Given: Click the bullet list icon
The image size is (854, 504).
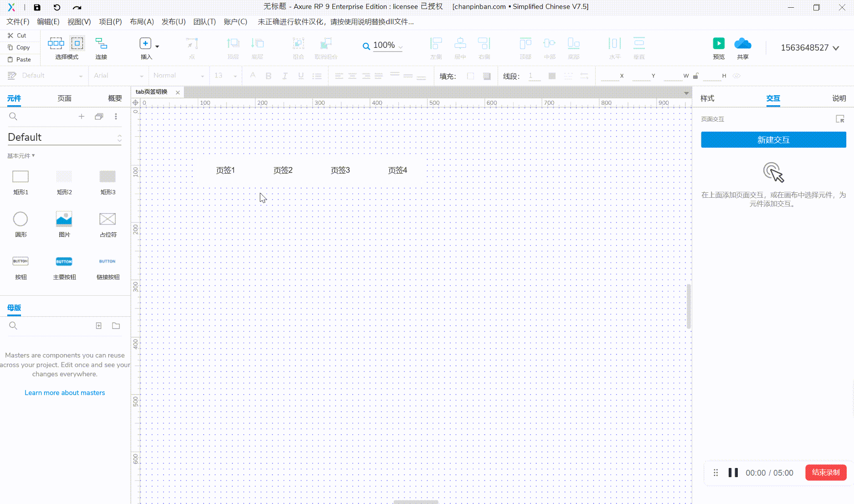Looking at the screenshot, I should (317, 76).
